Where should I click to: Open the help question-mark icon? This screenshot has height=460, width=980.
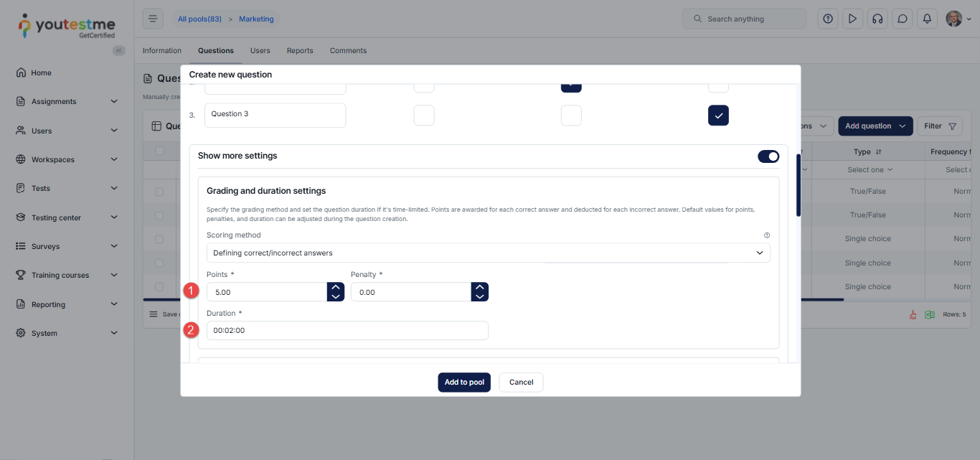click(x=829, y=19)
